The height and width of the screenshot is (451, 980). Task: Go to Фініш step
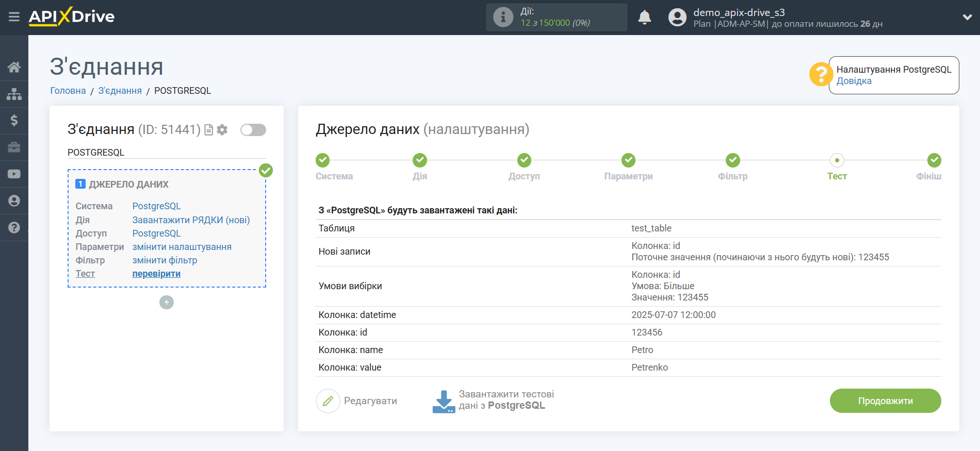pyautogui.click(x=934, y=160)
